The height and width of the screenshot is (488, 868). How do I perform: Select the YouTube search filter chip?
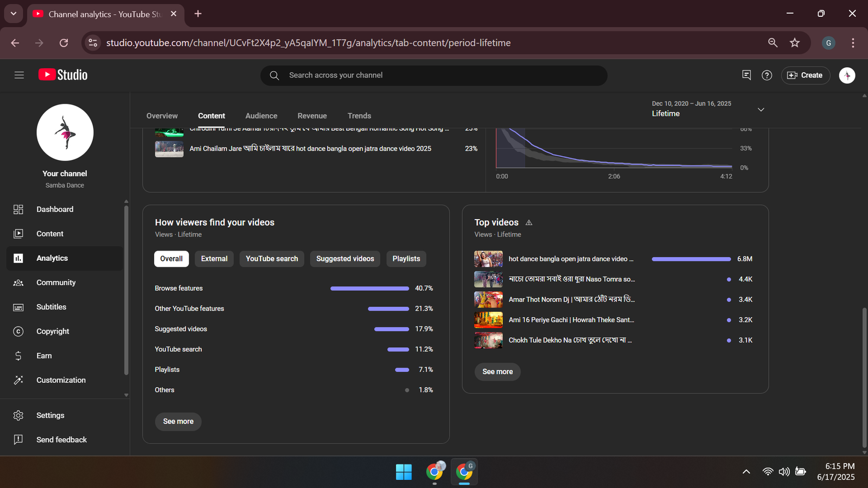coord(272,259)
